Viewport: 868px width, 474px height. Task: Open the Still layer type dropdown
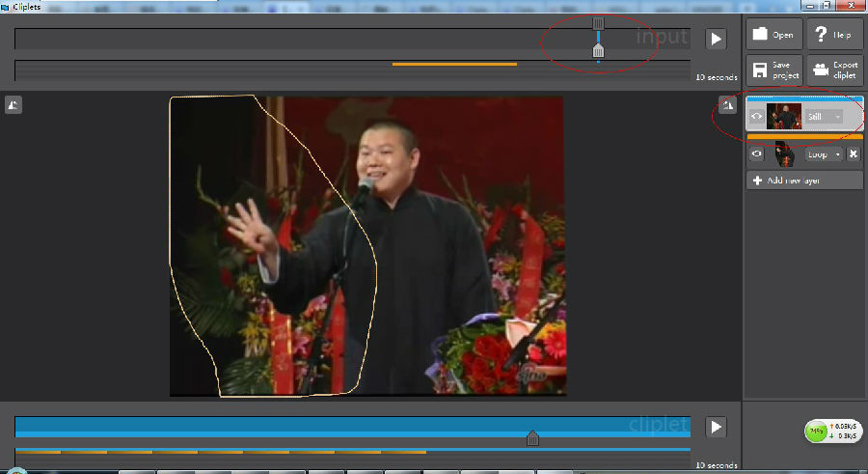[825, 117]
